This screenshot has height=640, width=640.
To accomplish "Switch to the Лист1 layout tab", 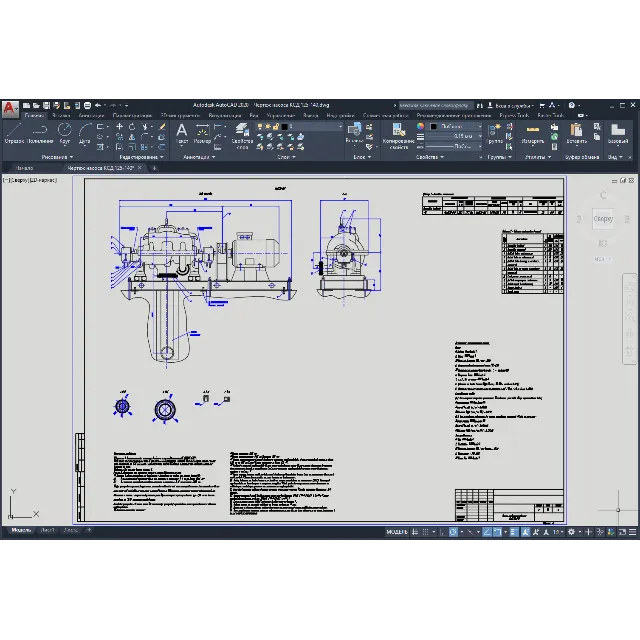I will [x=47, y=530].
